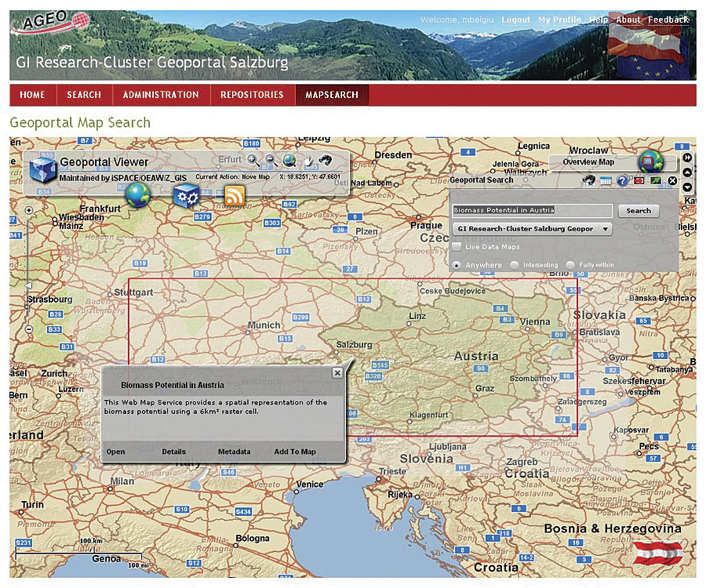Activate the pan hand tool
The height and width of the screenshot is (588, 706).
point(308,160)
